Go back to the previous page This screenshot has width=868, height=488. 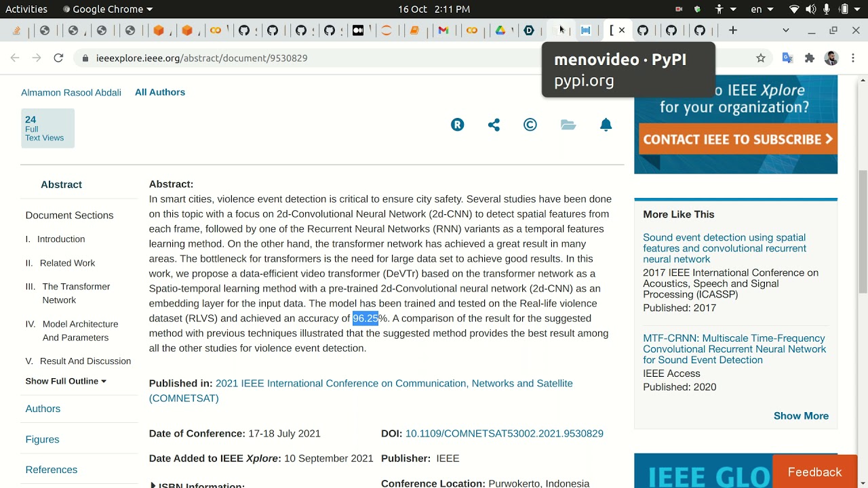point(15,58)
